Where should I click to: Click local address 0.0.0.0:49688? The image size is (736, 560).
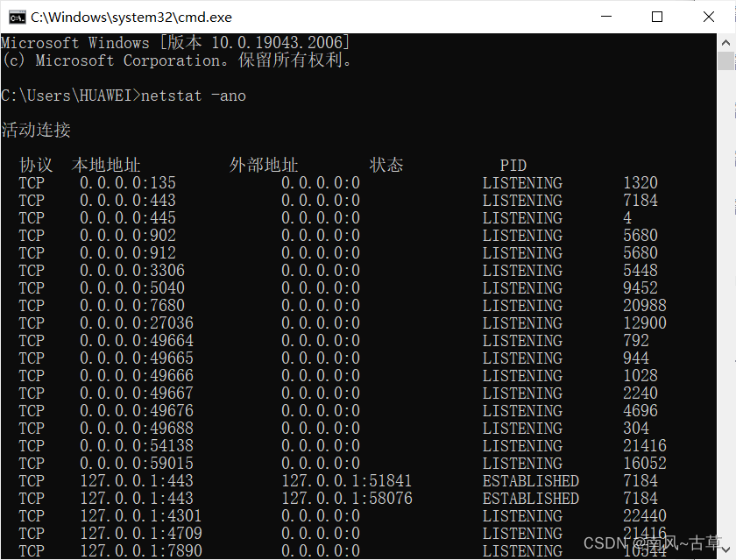click(x=137, y=429)
